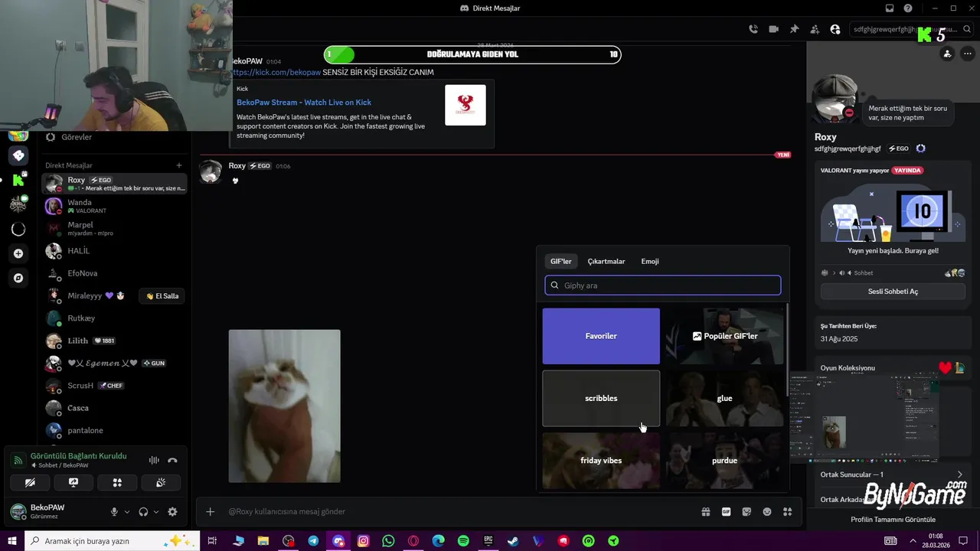Open the Kick server icon
The image size is (980, 551).
(18, 180)
